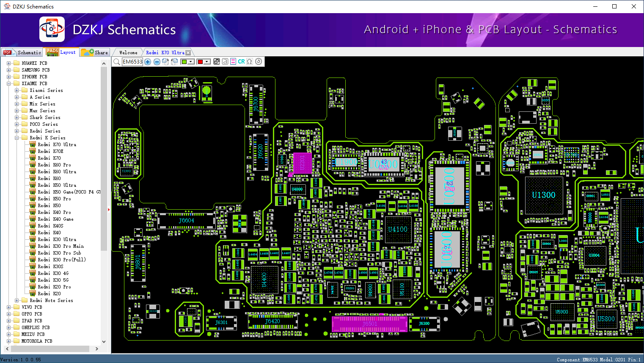This screenshot has width=644, height=363.
Task: Expand the Xiaomi Series folder
Action: coord(17,90)
